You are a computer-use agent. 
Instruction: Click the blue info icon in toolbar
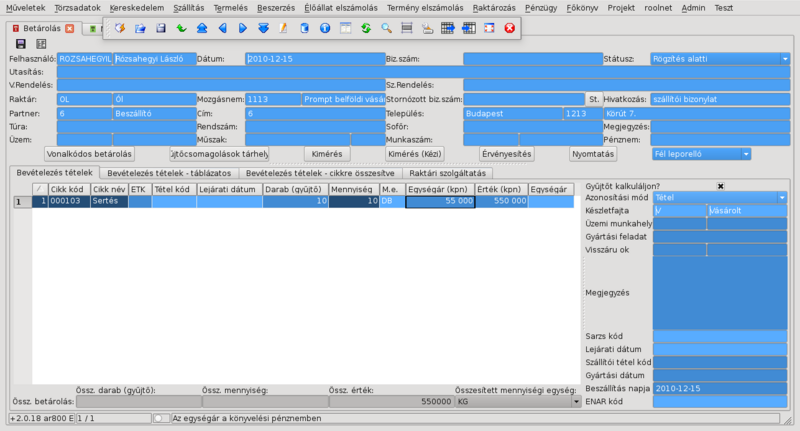point(325,27)
